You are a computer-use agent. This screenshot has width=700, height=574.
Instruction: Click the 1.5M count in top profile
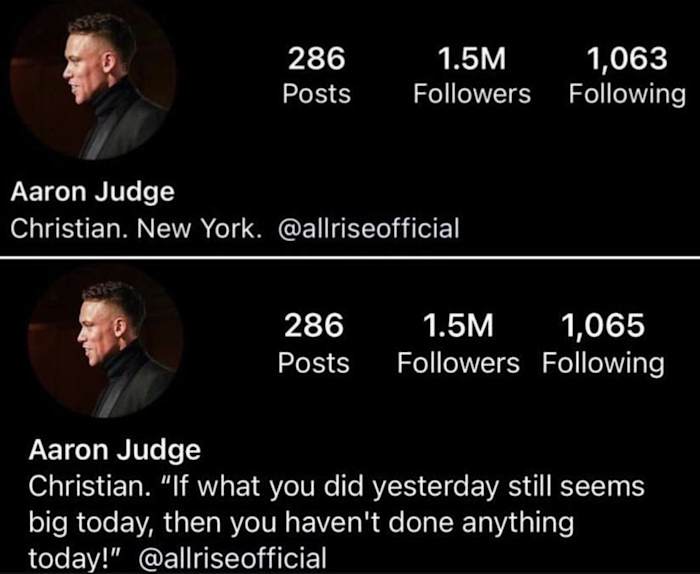472,60
